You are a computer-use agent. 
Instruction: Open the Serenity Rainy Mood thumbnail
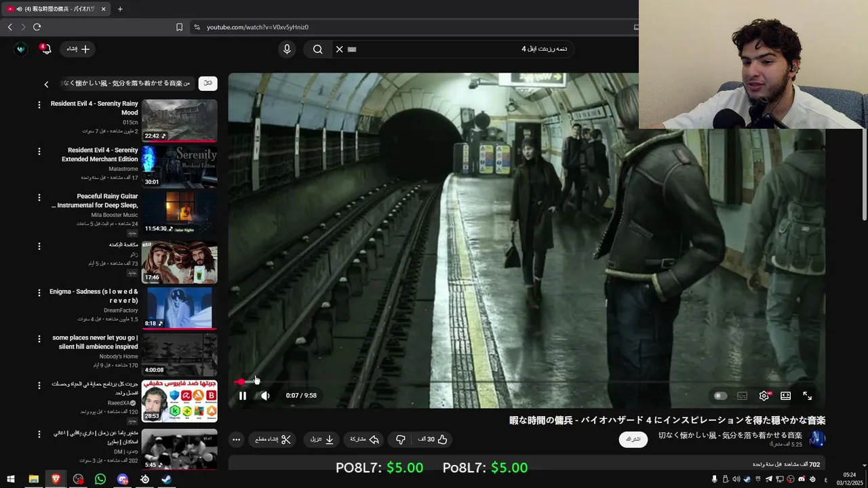180,121
